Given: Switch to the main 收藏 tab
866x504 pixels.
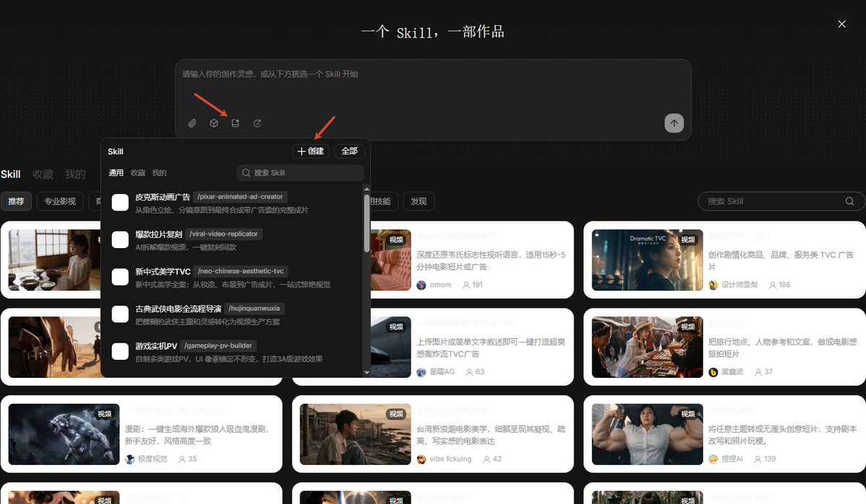Looking at the screenshot, I should (x=43, y=174).
